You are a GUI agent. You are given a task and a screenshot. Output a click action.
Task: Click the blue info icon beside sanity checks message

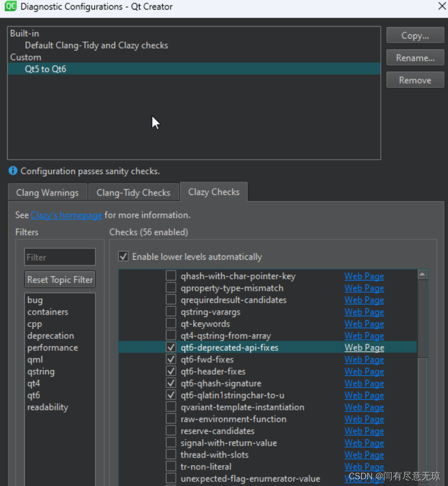point(13,171)
